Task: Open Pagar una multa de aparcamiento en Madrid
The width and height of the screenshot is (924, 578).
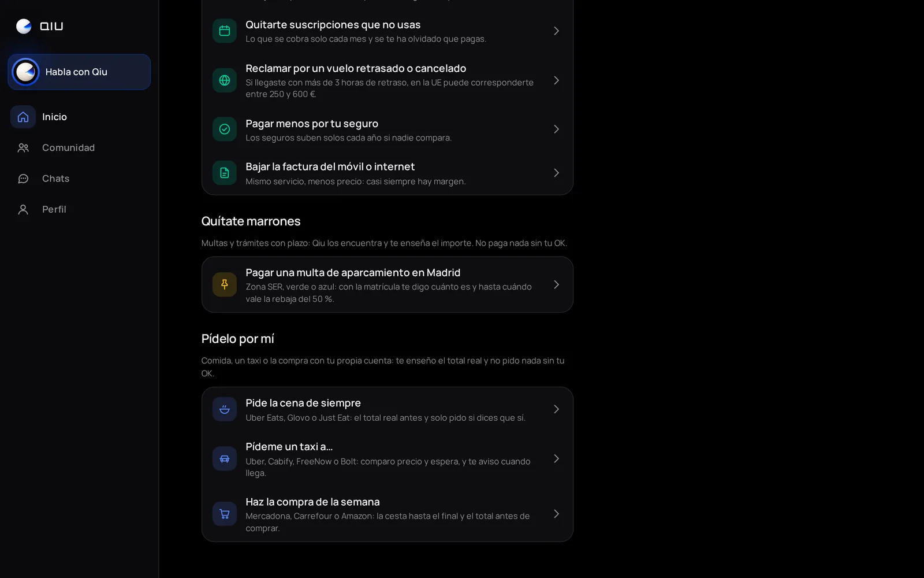Action: coord(388,284)
